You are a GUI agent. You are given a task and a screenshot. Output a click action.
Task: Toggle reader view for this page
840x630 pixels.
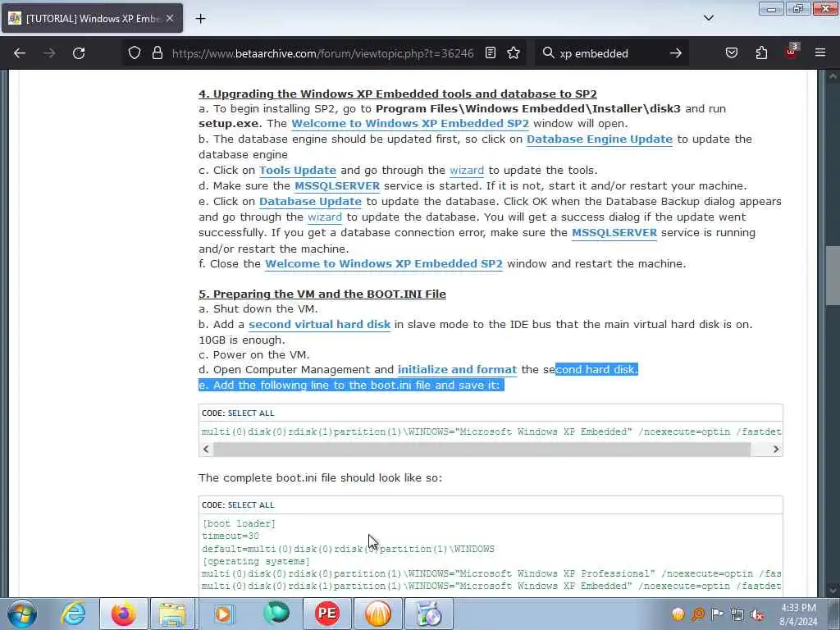[x=491, y=53]
